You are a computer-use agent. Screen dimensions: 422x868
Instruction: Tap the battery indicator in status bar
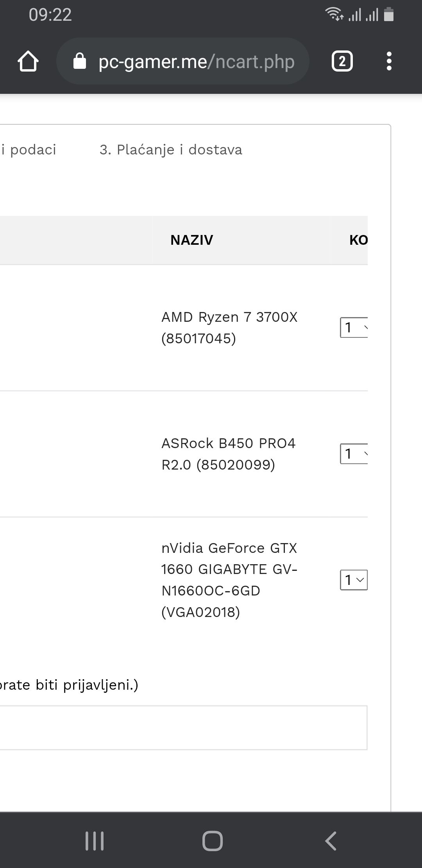click(x=389, y=14)
